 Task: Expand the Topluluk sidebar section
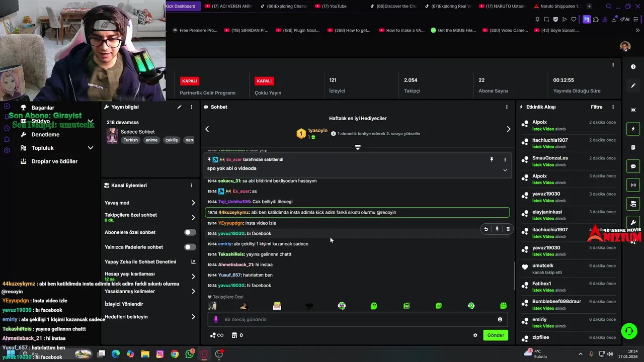tap(91, 148)
